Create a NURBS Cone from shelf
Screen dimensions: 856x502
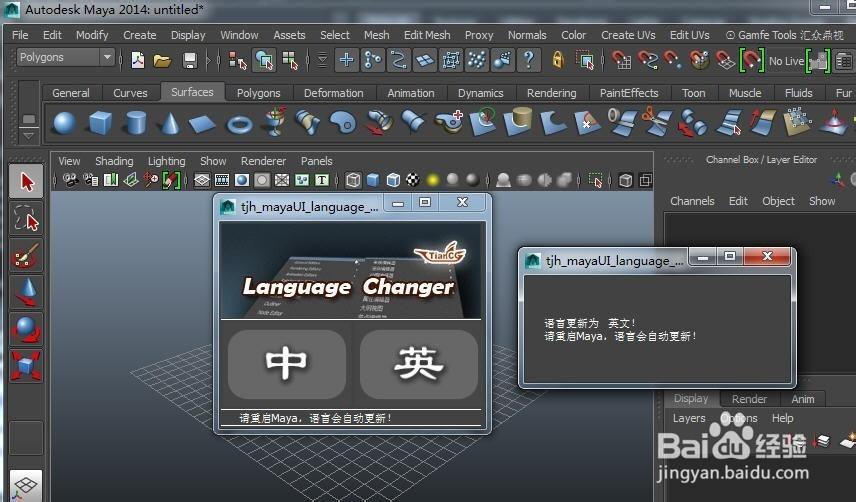pos(170,122)
